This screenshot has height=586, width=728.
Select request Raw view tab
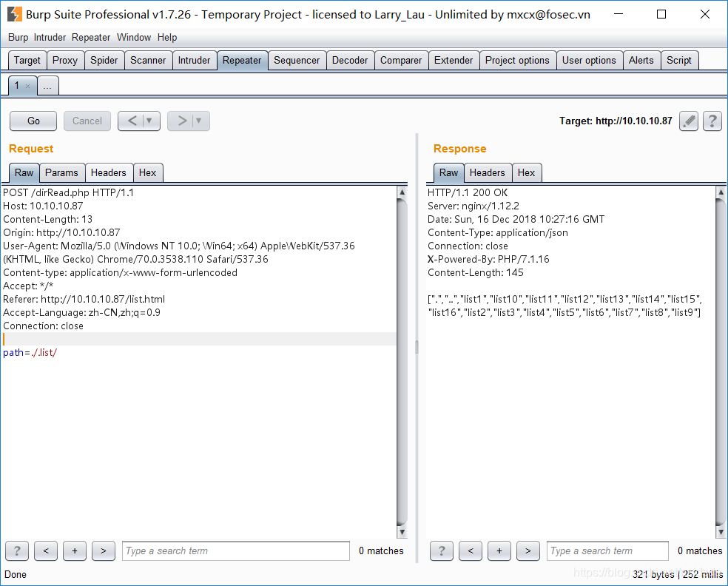click(x=24, y=172)
